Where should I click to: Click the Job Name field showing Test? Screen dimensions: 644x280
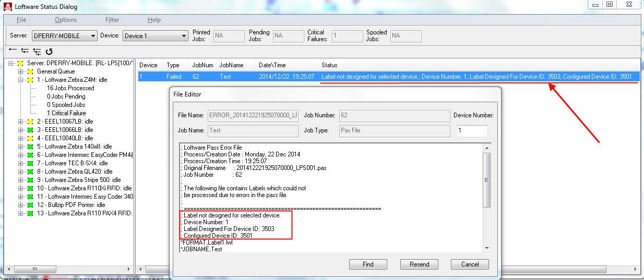pos(253,131)
